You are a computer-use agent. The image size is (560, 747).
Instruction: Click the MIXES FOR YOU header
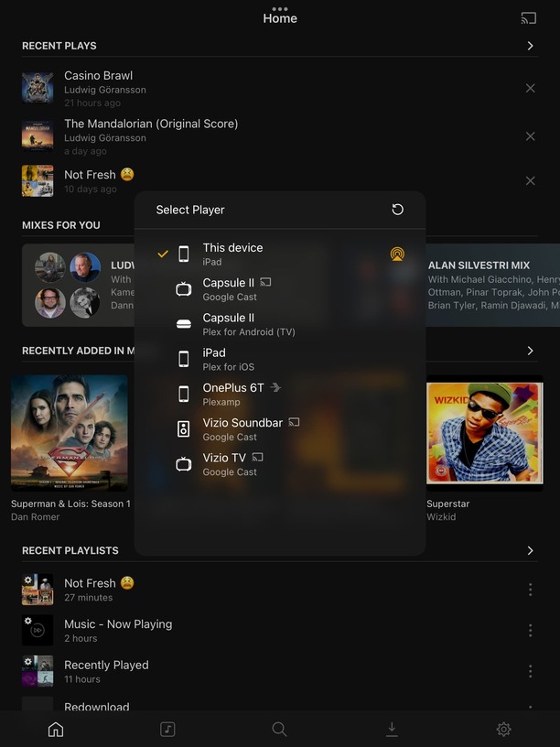(x=61, y=225)
